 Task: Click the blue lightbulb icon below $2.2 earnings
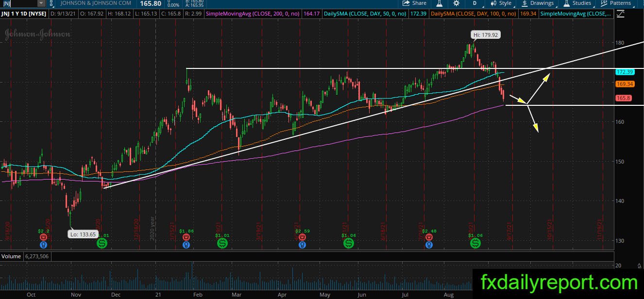pyautogui.click(x=44, y=246)
